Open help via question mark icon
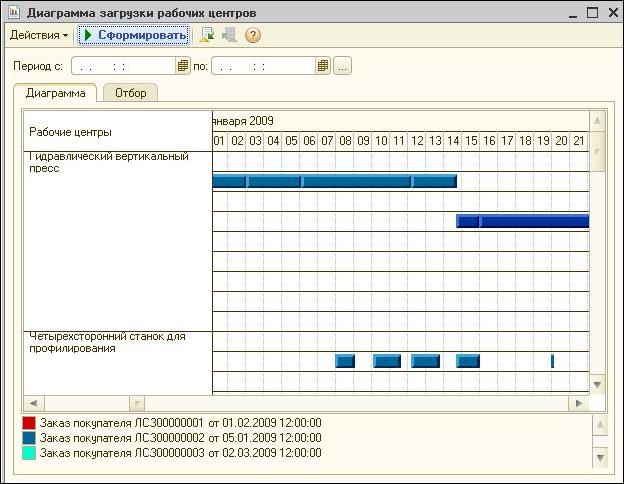 pos(253,35)
